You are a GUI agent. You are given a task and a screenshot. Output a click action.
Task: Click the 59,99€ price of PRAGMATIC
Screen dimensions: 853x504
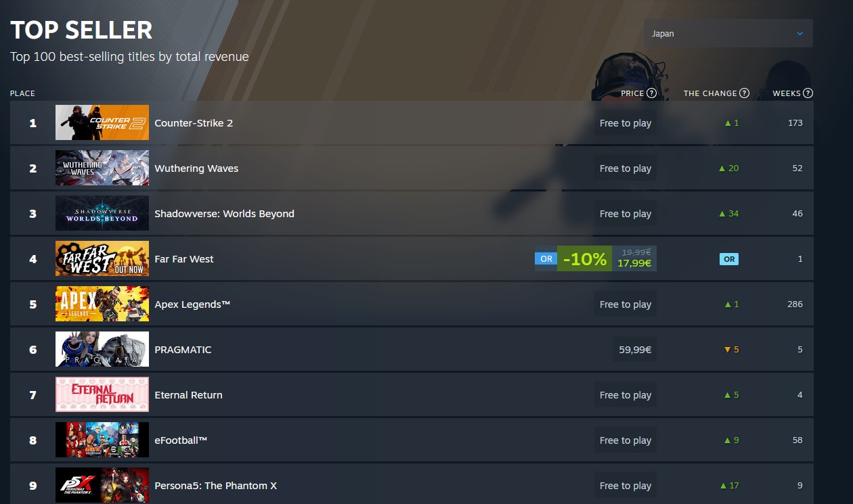point(635,350)
